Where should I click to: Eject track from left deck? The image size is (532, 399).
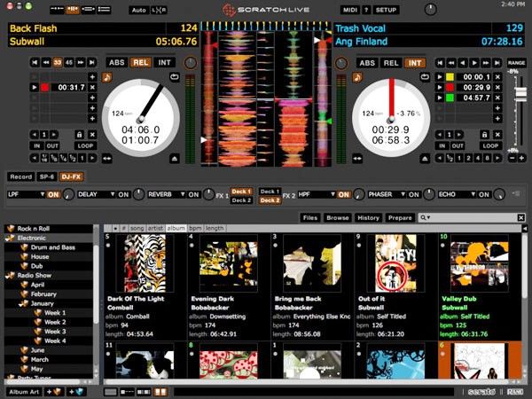click(x=174, y=158)
